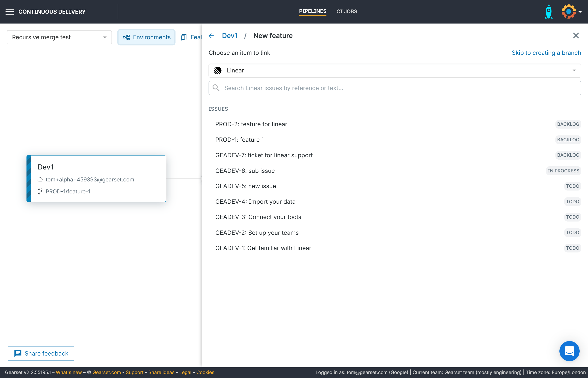This screenshot has width=588, height=378.
Task: Select the Environments view tab
Action: tap(147, 37)
